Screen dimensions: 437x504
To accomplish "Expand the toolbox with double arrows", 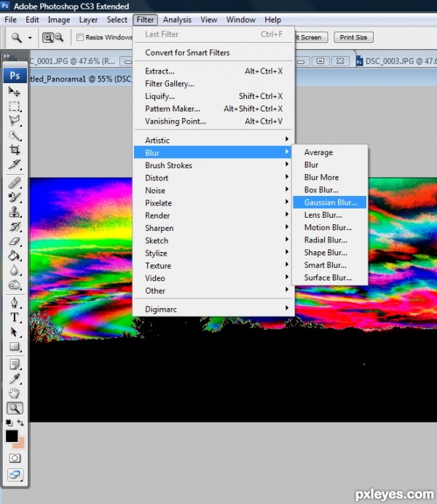I will point(7,56).
